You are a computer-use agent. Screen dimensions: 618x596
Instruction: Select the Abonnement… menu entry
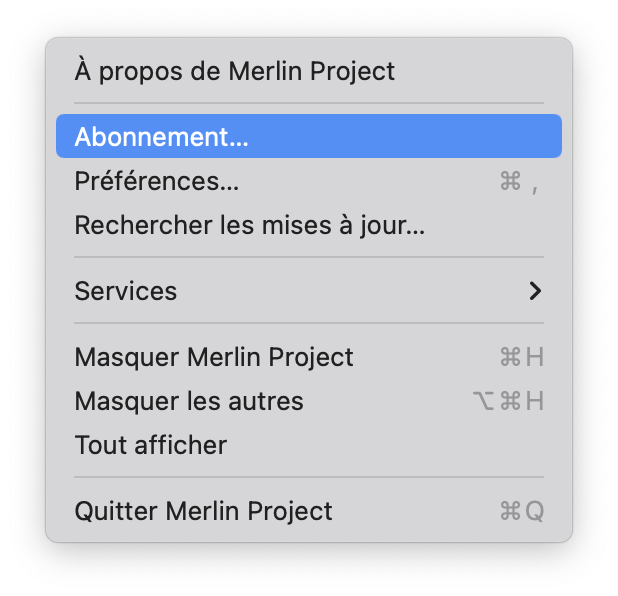(x=161, y=137)
